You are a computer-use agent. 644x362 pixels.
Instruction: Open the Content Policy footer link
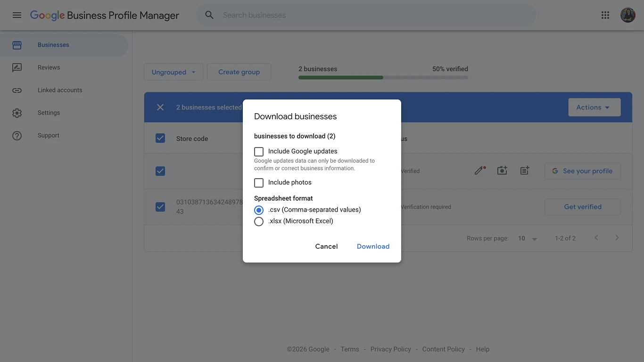coord(444,349)
